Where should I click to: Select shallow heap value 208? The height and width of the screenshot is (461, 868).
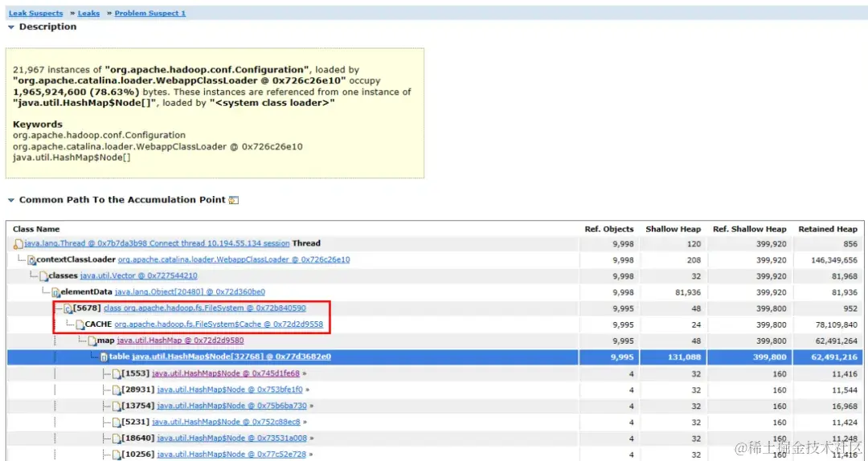(x=694, y=260)
